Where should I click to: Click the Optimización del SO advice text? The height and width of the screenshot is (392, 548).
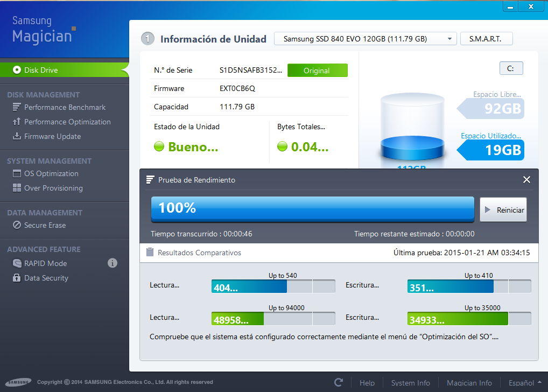point(324,337)
